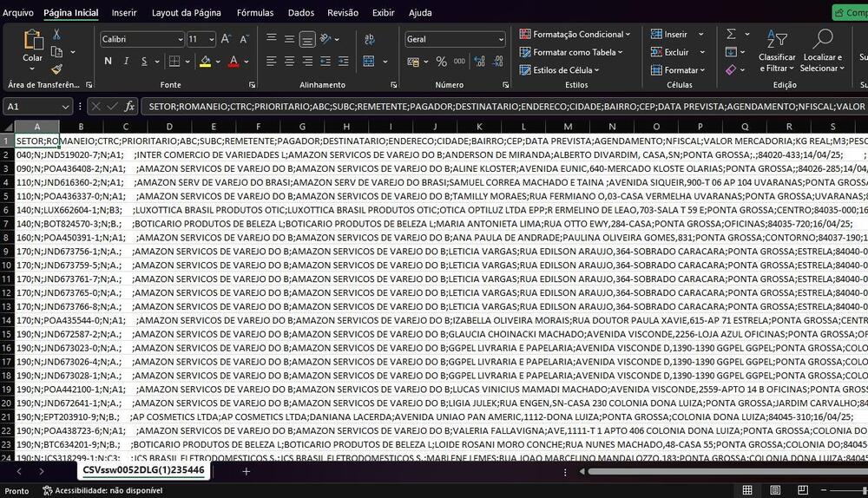Viewport: 868px width, 498px height.
Task: Open font color dropdown arrow
Action: point(247,62)
